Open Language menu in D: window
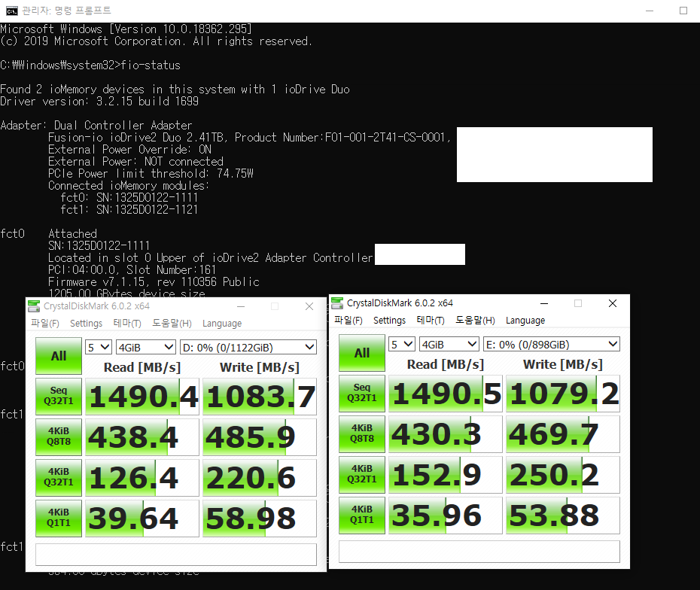Screen dimensions: 700x590 click(222, 323)
